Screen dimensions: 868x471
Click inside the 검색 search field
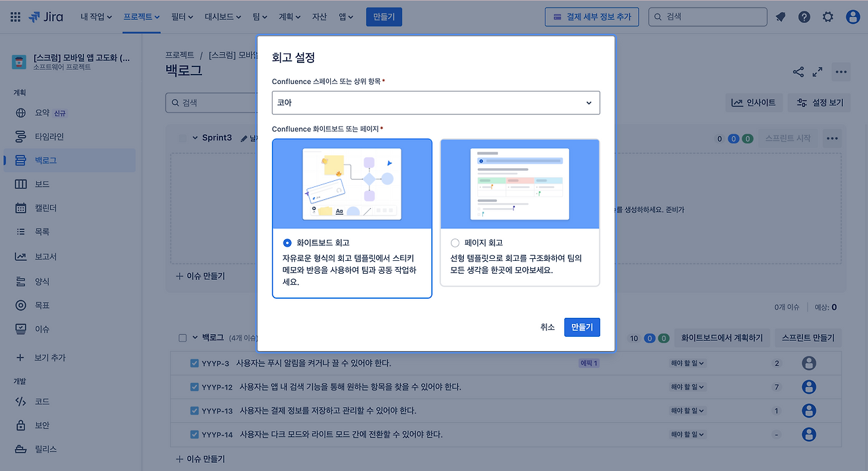click(707, 16)
